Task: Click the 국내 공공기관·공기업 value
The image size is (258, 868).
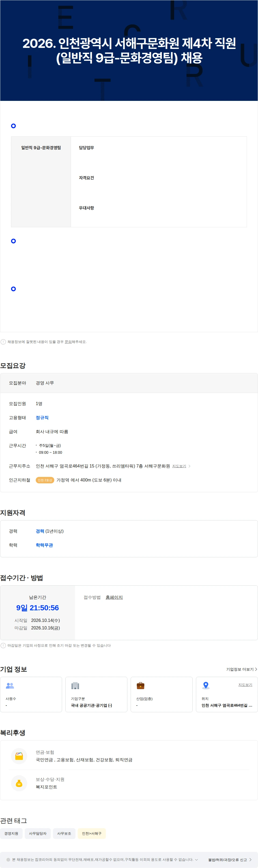Action: point(91,705)
